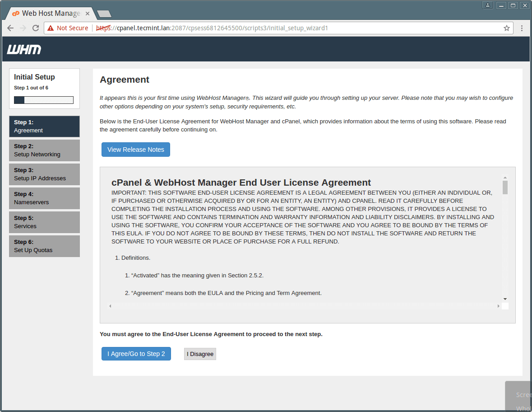The width and height of the screenshot is (532, 412).
Task: Click the EULA vertical scrollbar thumb
Action: click(x=505, y=187)
